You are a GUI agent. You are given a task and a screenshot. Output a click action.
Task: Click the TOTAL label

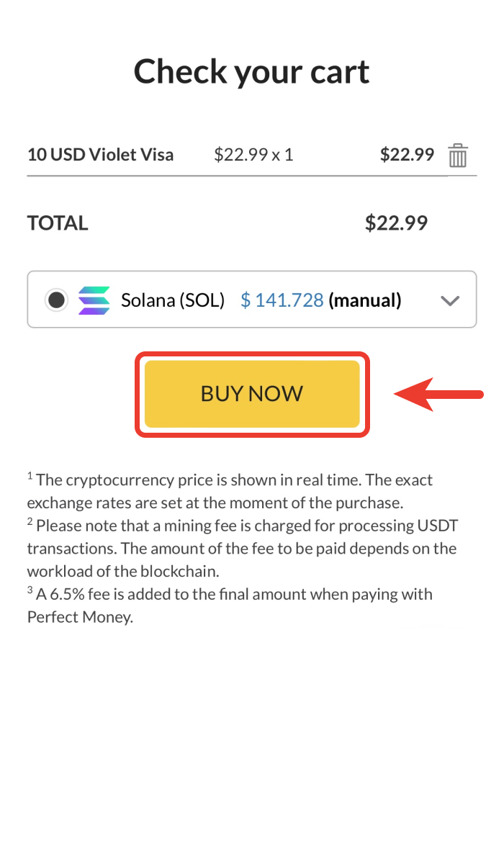(58, 223)
